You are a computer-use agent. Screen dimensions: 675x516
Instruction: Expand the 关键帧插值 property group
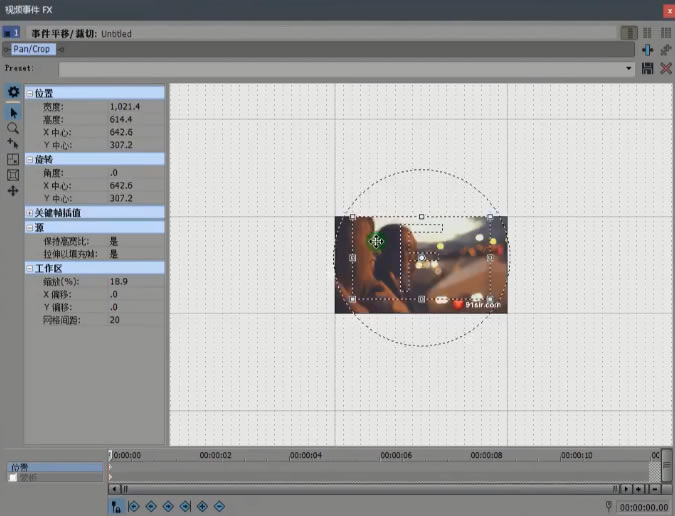29,212
